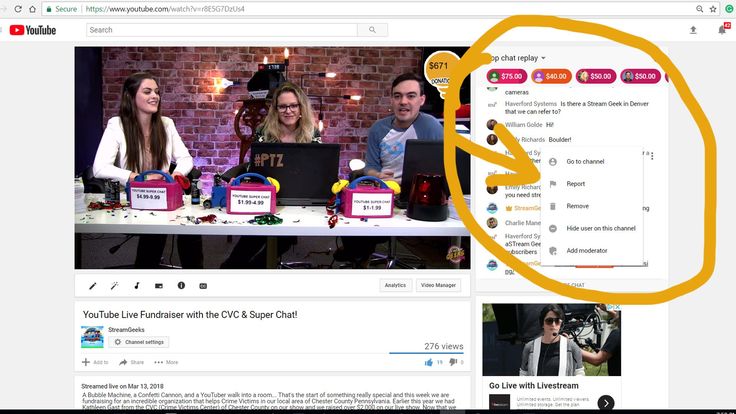The height and width of the screenshot is (414, 736).
Task: Click the YouTube search input field
Action: 222,30
